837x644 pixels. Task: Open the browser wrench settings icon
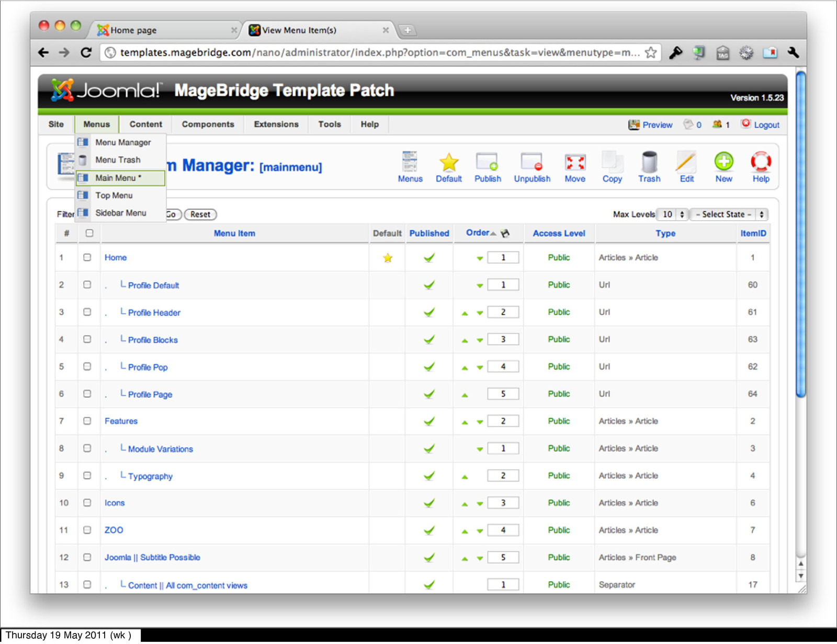click(793, 52)
